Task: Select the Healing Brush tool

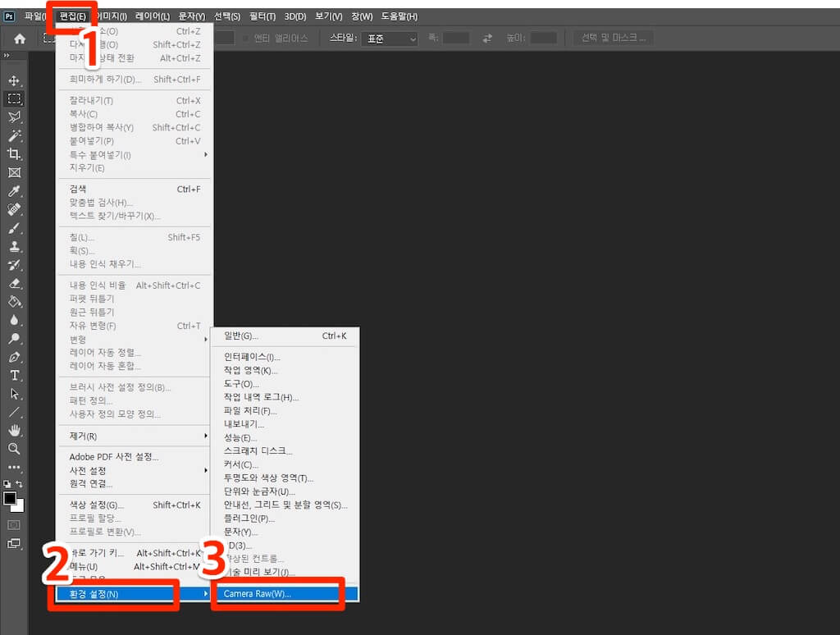Action: [14, 209]
